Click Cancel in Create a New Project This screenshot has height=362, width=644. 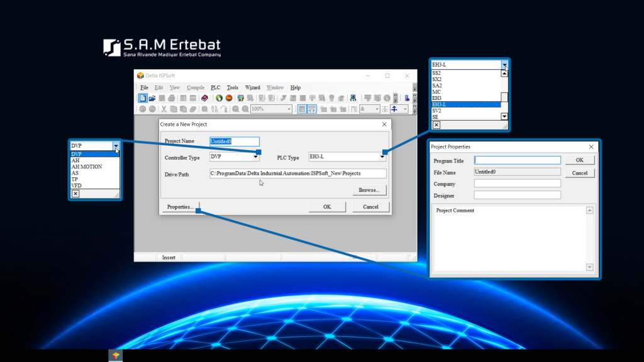click(370, 207)
